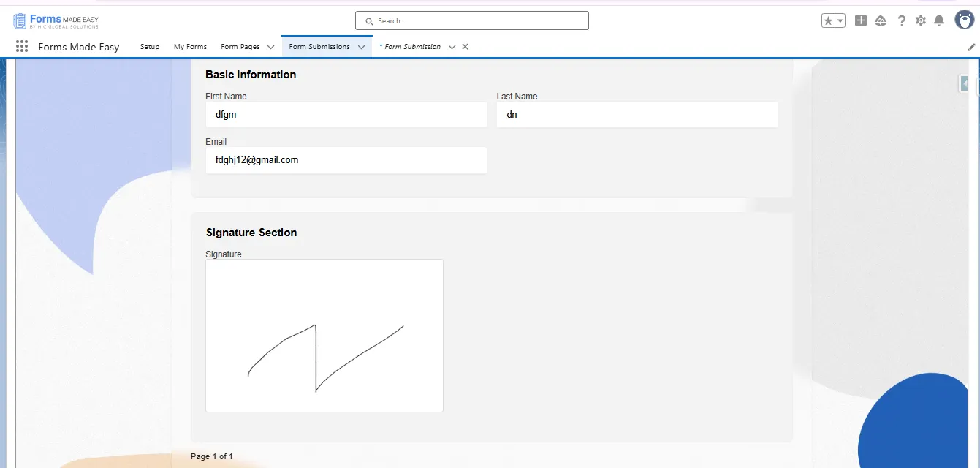Click the Forms Made Easy app name
The image size is (980, 468).
pyautogui.click(x=79, y=47)
